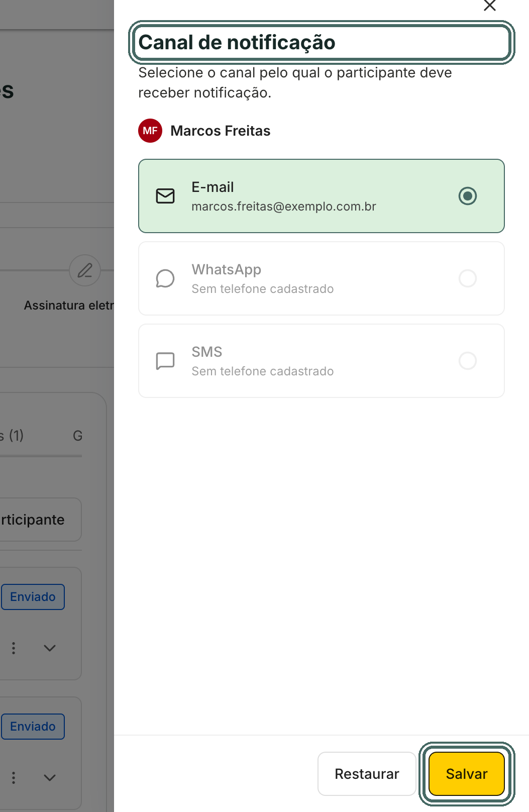Select the E-mail radio button
529x812 pixels.
[468, 196]
